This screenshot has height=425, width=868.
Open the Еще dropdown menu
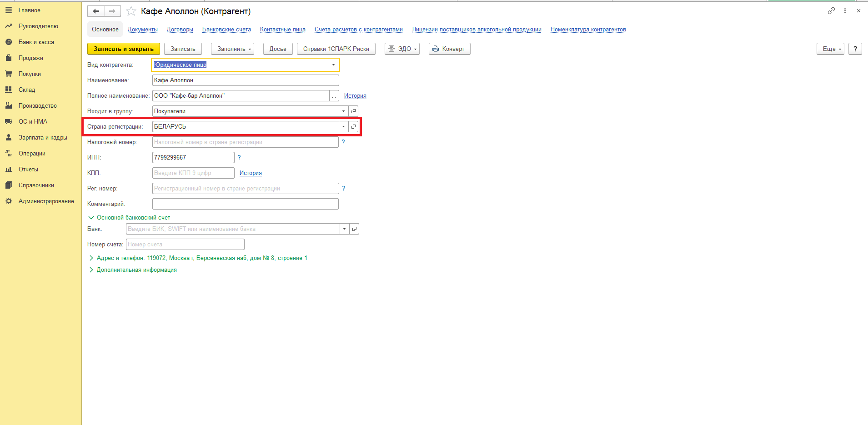[x=830, y=49]
